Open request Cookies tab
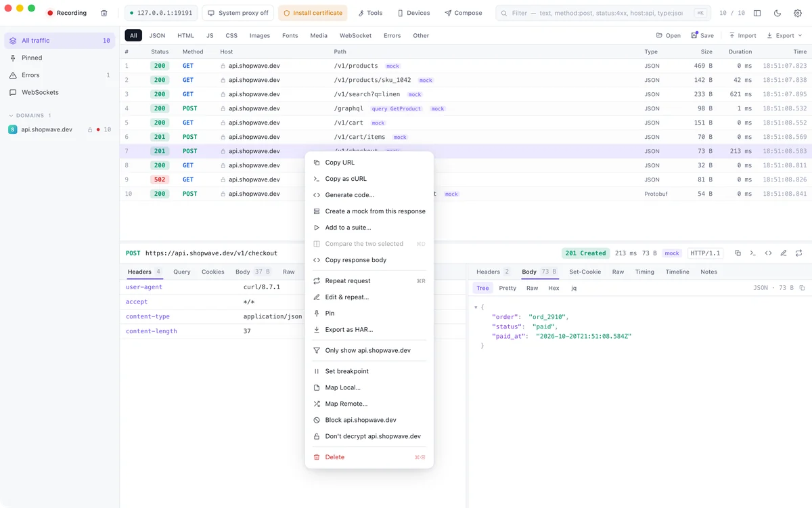The image size is (812, 508). [x=212, y=272]
